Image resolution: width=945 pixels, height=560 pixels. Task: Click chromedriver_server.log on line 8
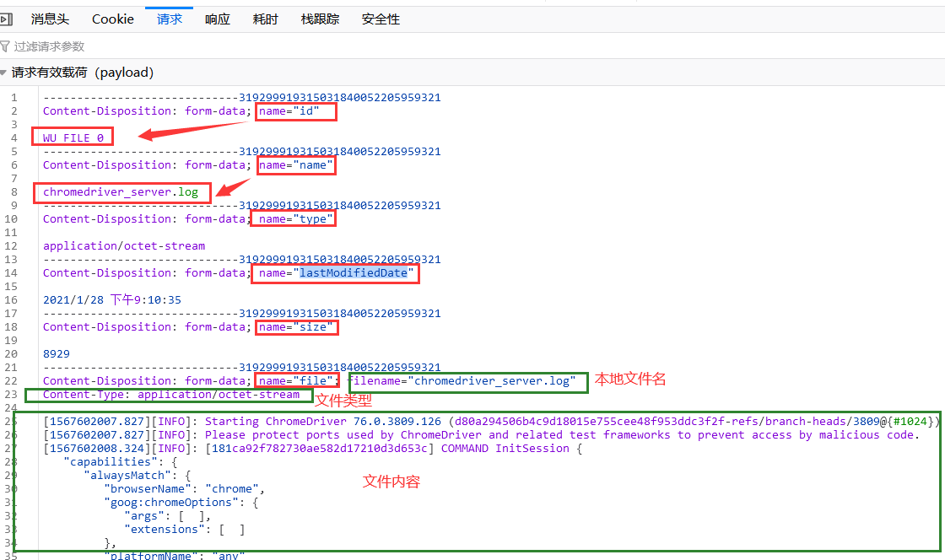coord(121,192)
